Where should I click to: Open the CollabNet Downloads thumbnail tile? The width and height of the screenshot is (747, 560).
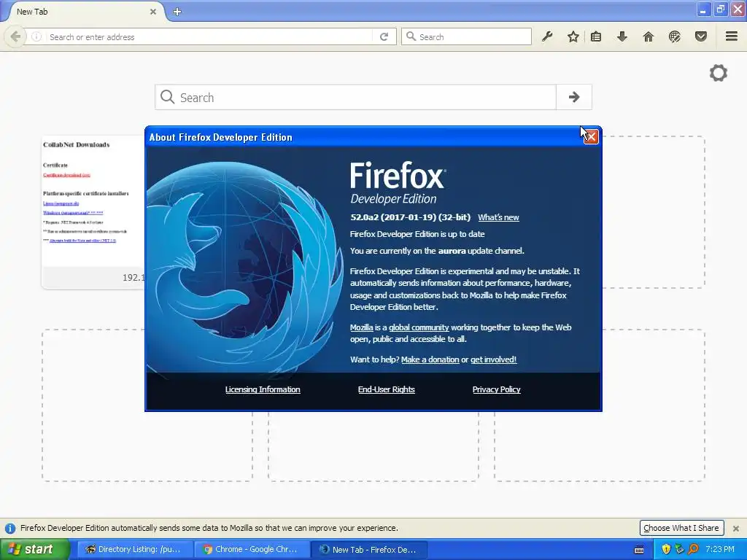pyautogui.click(x=94, y=212)
